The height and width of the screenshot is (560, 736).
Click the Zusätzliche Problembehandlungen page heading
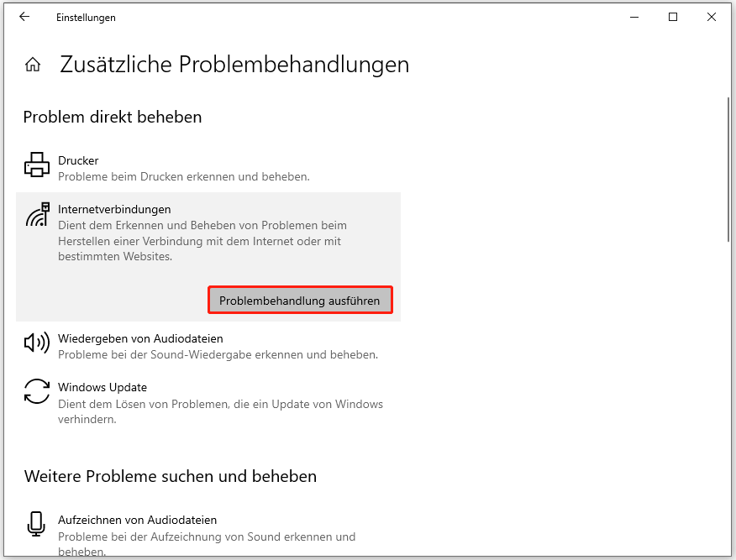pos(234,64)
